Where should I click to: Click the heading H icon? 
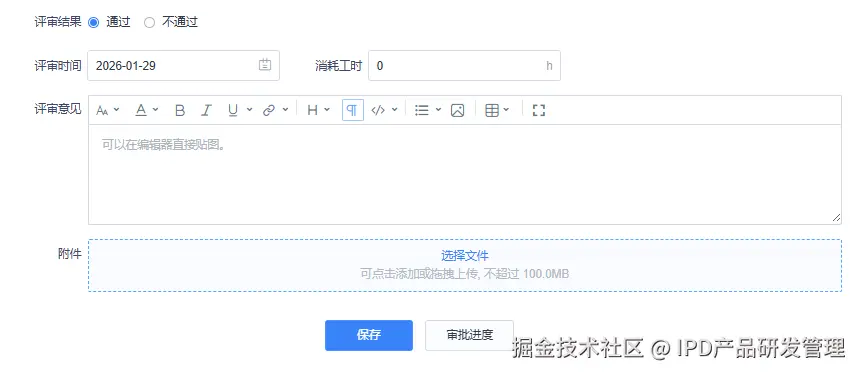pos(312,110)
